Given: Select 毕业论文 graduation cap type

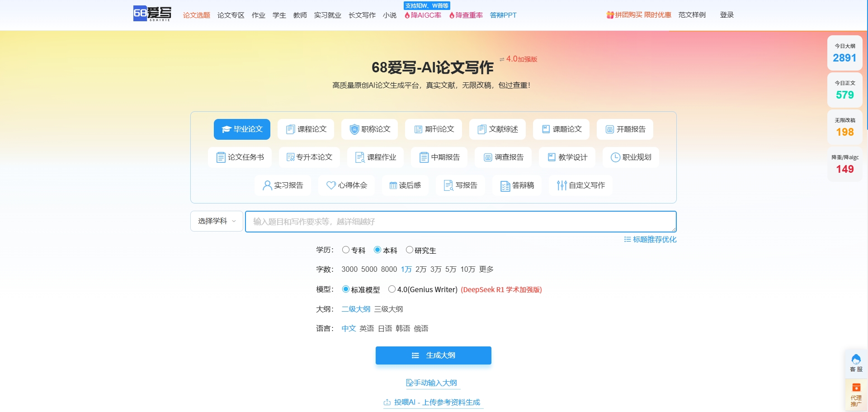Looking at the screenshot, I should [242, 129].
